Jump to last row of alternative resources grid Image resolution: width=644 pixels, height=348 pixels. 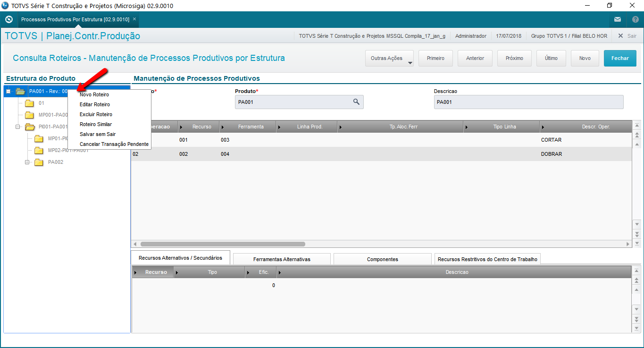(637, 328)
